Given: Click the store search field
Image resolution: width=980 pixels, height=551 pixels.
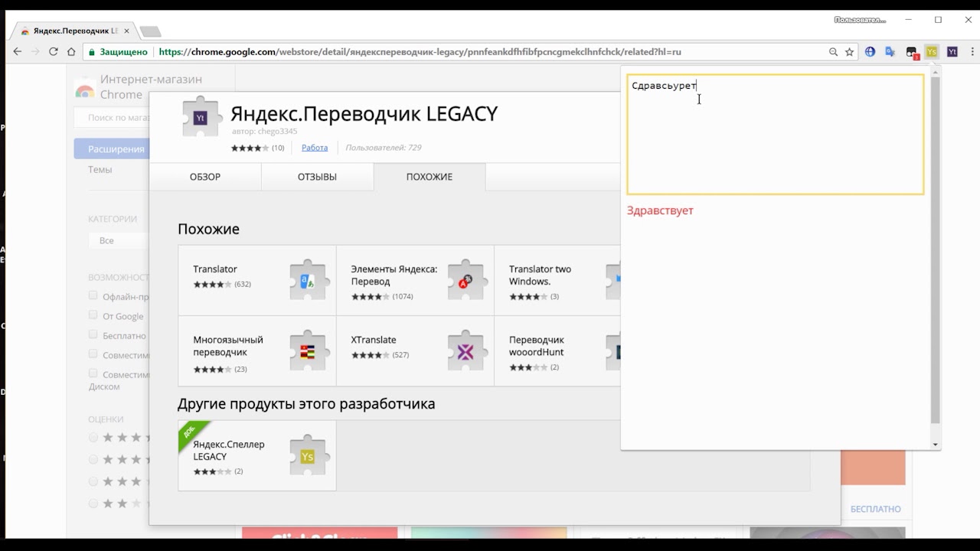Looking at the screenshot, I should [x=112, y=117].
